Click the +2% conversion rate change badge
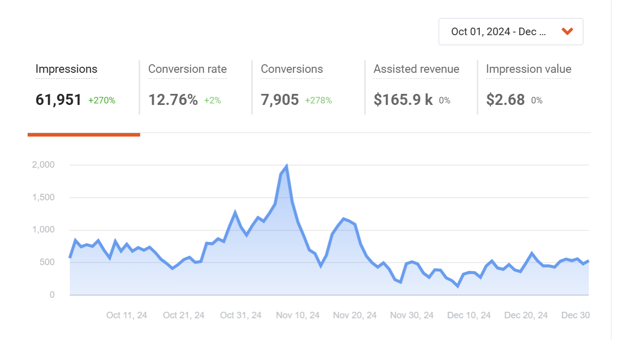This screenshot has width=621, height=364. tap(212, 100)
